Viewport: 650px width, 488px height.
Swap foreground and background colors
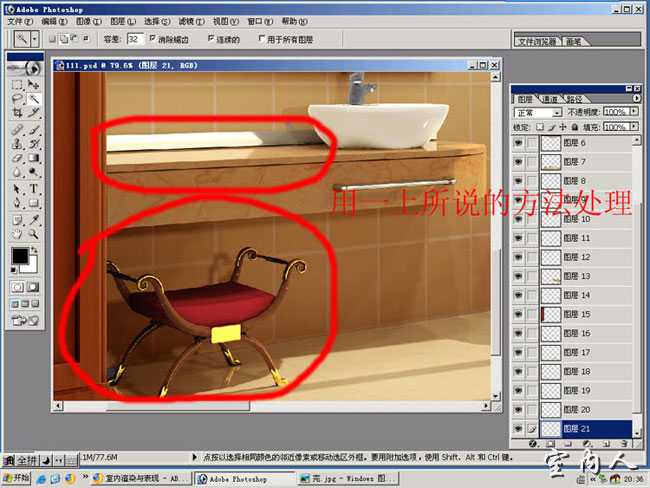coord(35,250)
